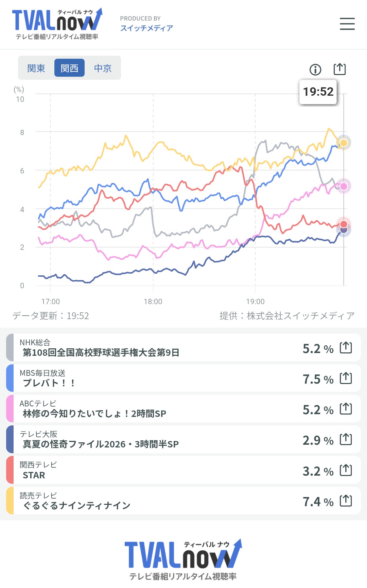Click the pink ABCテレビ data point
The image size is (367, 588).
click(344, 186)
